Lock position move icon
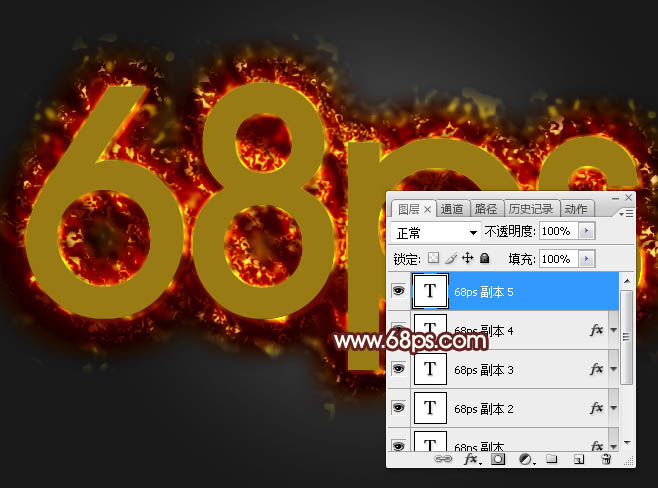This screenshot has height=488, width=658. coord(467,258)
